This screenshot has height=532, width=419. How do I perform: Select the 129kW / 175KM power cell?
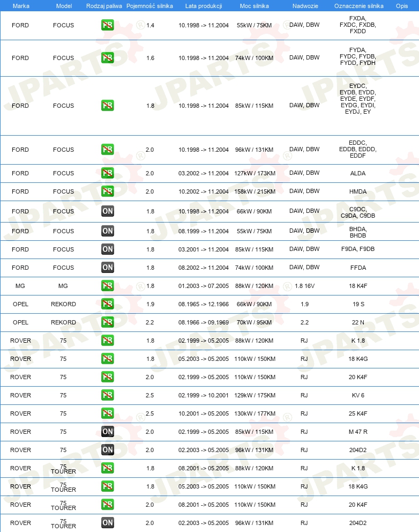pyautogui.click(x=255, y=395)
